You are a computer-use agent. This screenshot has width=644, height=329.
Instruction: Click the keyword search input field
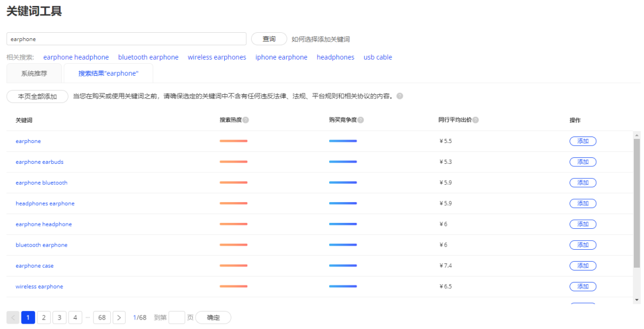point(126,39)
